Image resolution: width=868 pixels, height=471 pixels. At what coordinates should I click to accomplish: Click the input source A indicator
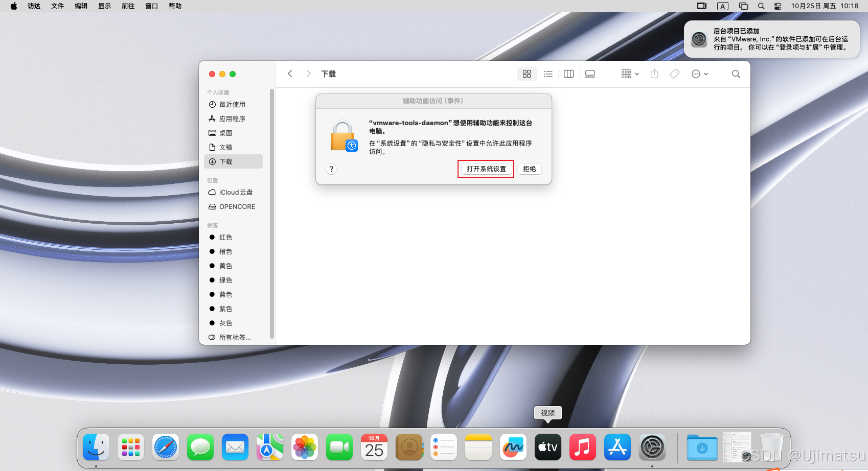click(722, 6)
